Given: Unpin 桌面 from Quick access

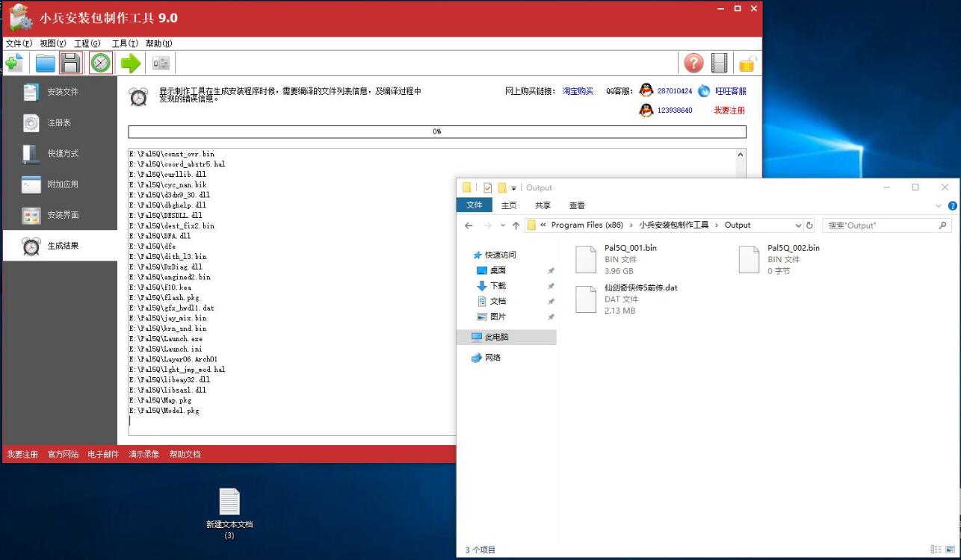Looking at the screenshot, I should tap(551, 270).
